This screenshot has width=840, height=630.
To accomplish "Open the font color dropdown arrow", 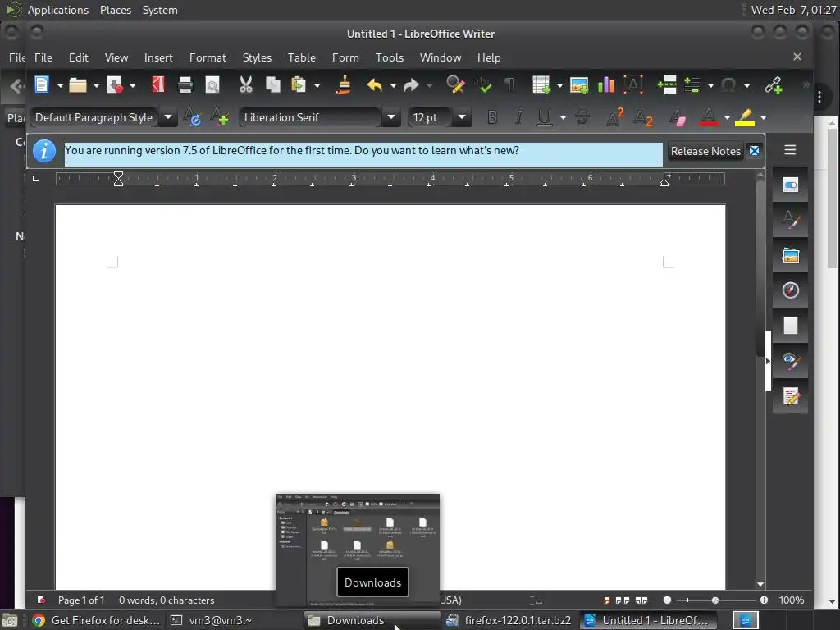I will coord(727,118).
